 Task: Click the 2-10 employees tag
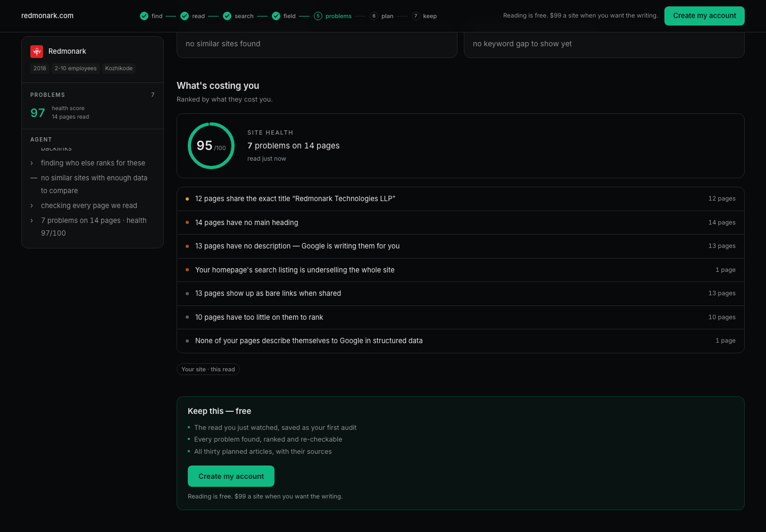76,68
